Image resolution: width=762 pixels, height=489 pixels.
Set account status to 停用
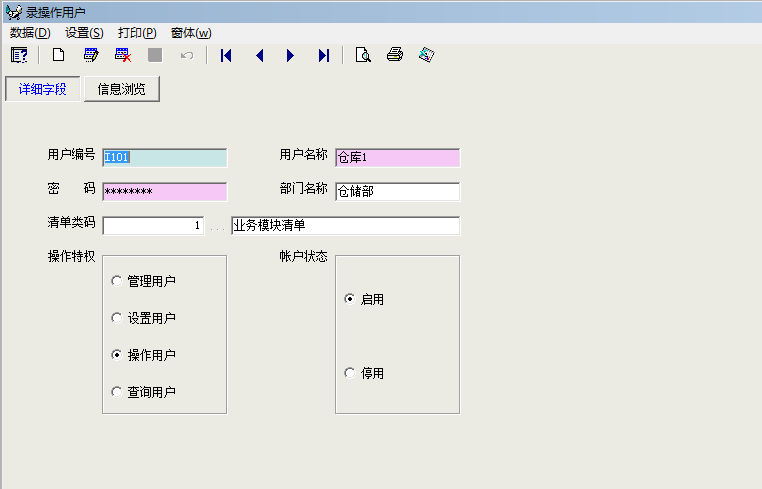point(349,373)
